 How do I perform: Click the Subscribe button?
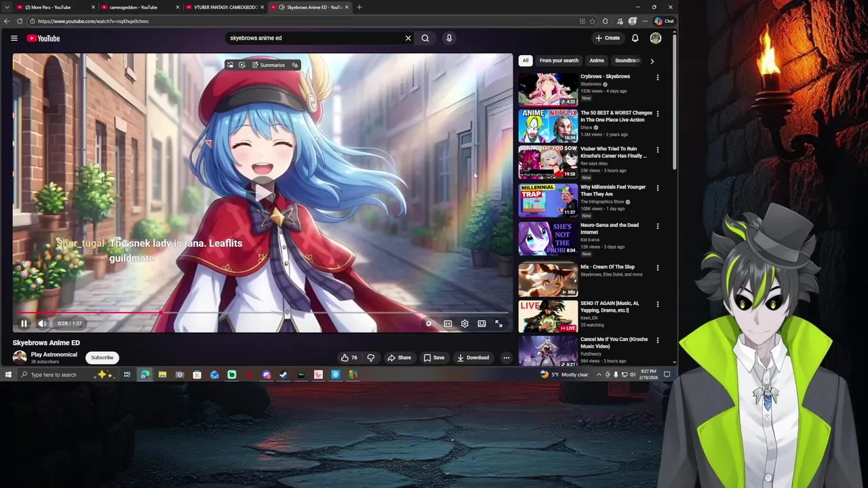click(102, 357)
